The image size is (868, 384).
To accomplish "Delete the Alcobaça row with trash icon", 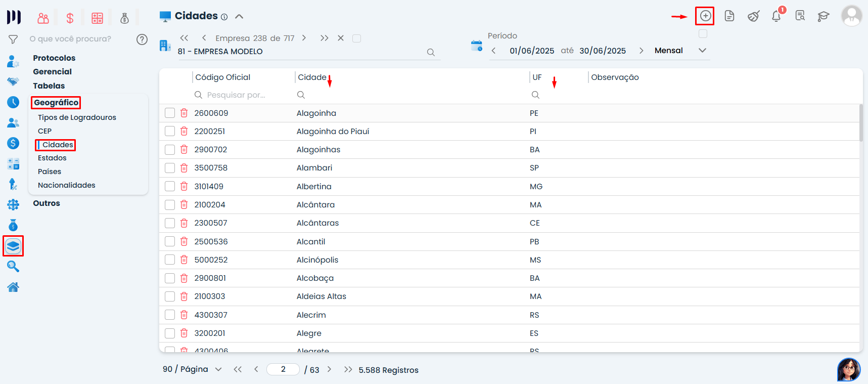I will tap(184, 278).
